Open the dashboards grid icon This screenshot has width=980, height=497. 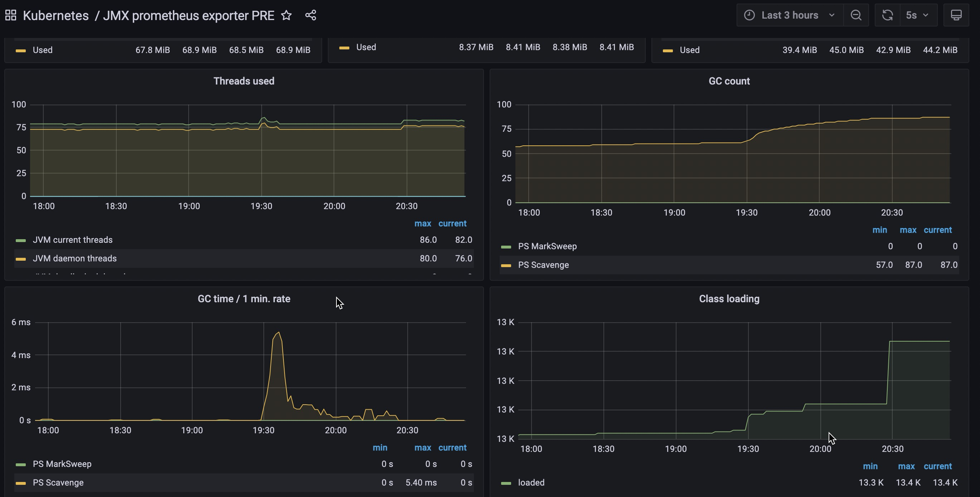point(11,15)
